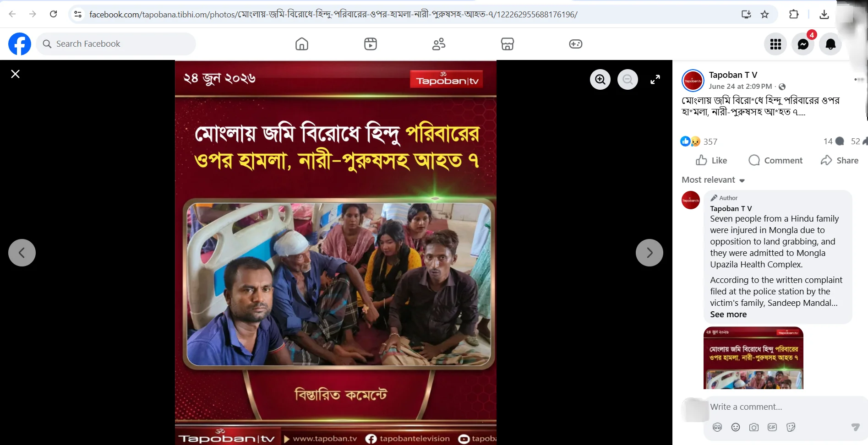The height and width of the screenshot is (445, 868).
Task: Open Tapoban T V profile picture in post header
Action: tap(693, 81)
